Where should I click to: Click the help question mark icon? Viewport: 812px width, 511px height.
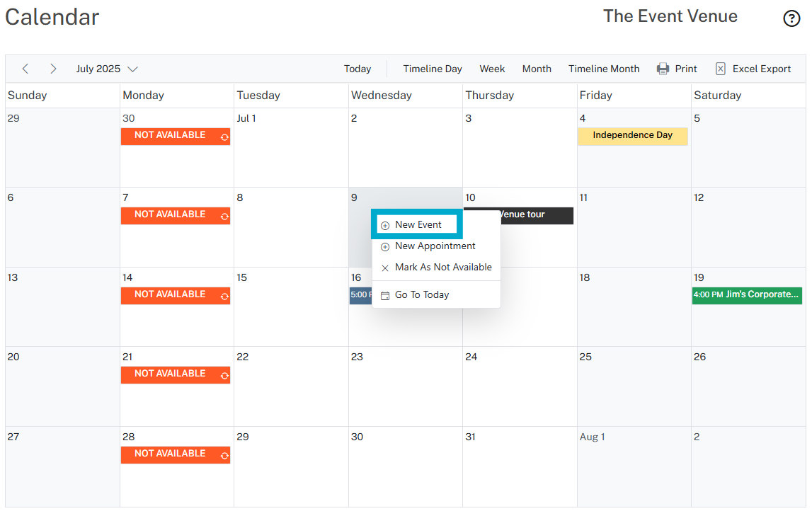pyautogui.click(x=791, y=19)
